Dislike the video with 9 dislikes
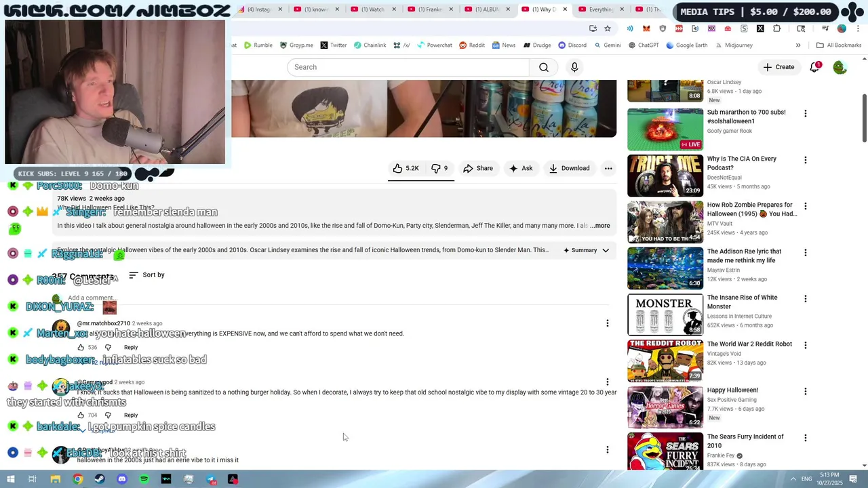 pyautogui.click(x=439, y=168)
